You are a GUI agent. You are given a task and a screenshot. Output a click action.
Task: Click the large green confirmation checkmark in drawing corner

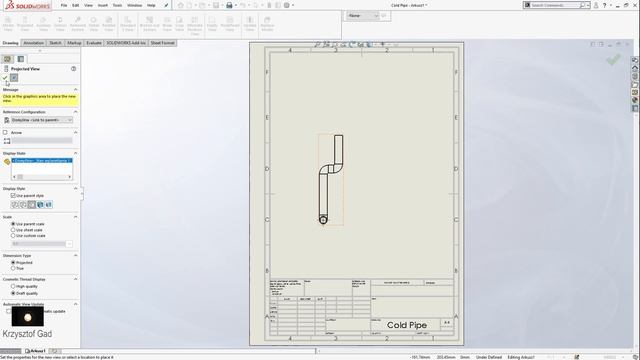(613, 60)
